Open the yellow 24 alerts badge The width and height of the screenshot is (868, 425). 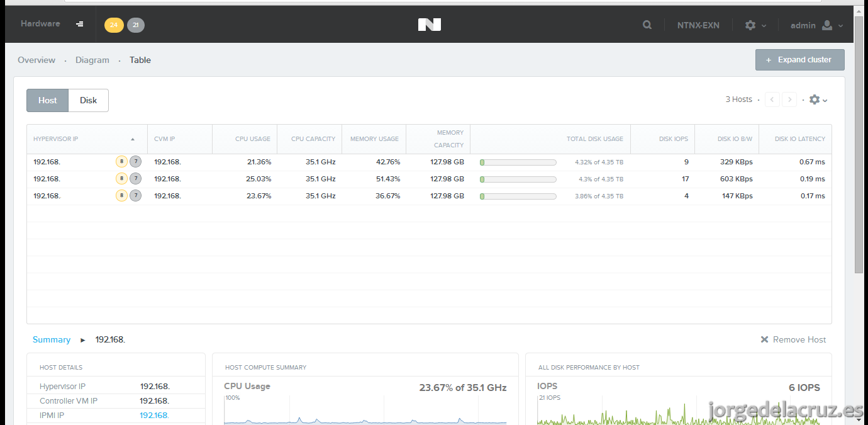coord(114,25)
